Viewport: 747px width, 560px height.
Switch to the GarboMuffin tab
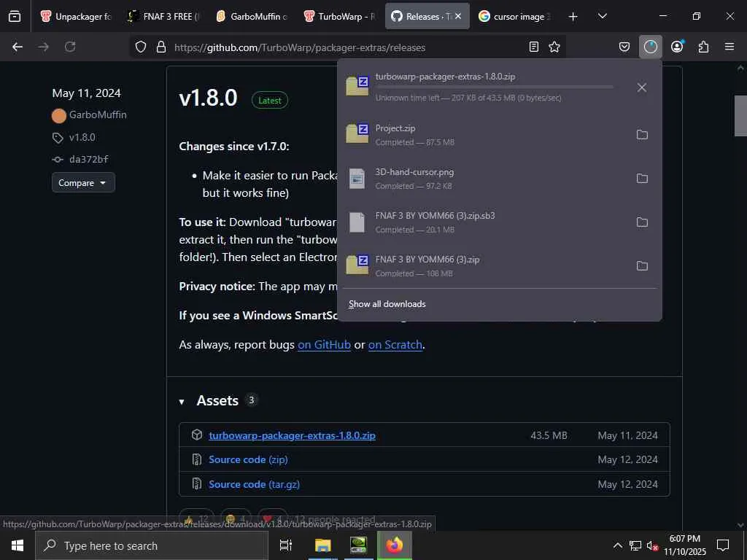point(252,17)
